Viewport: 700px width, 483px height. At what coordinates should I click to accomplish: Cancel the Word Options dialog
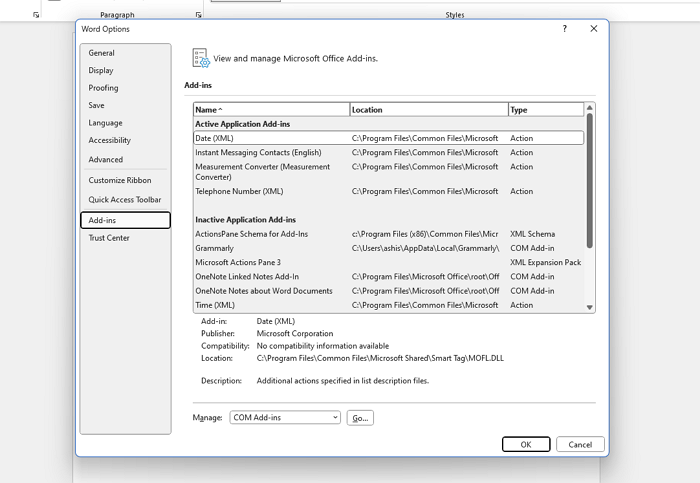[580, 444]
